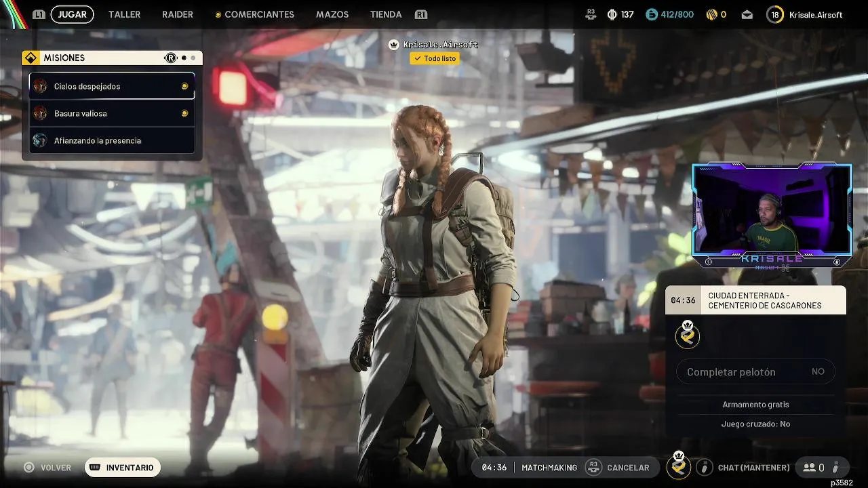Screen dimensions: 868x488
Task: Toggle the microphone icon at bottom right
Action: (x=836, y=467)
